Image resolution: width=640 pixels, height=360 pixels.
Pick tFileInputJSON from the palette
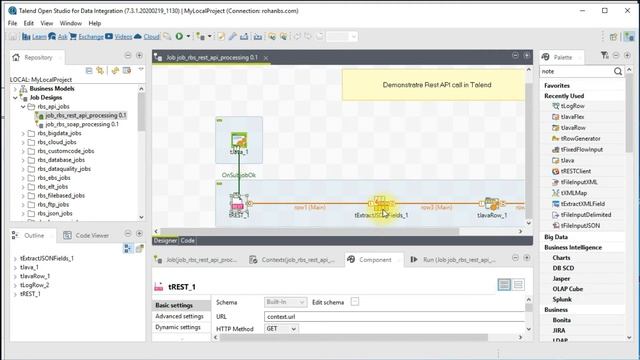click(576, 226)
